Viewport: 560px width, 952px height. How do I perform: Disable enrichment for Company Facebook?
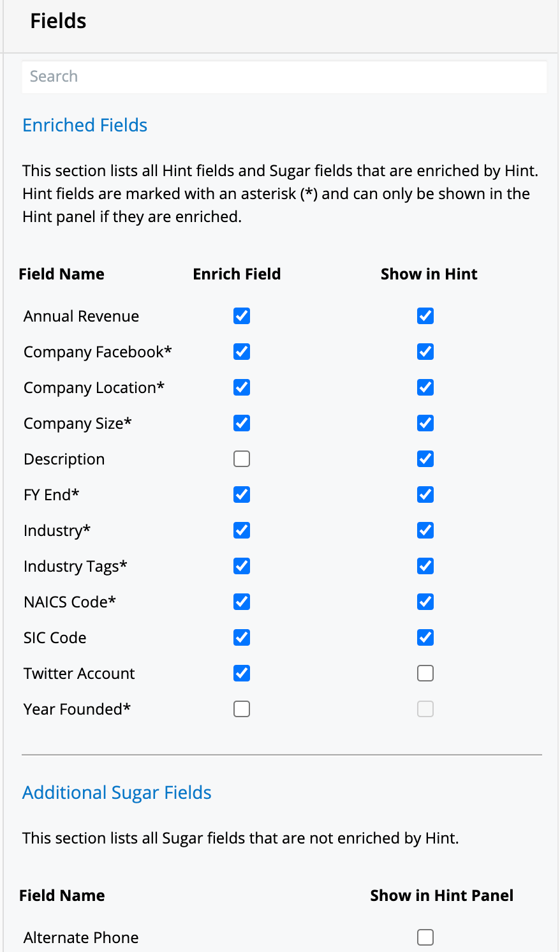coord(242,352)
